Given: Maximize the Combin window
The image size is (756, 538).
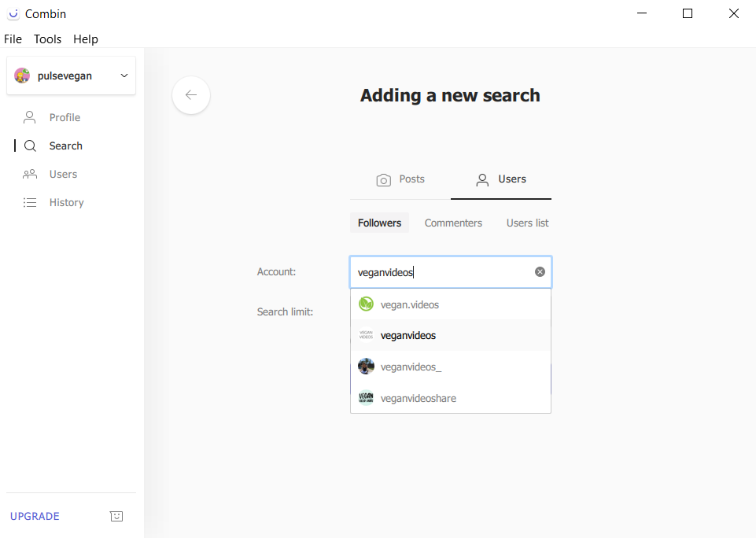Looking at the screenshot, I should [x=688, y=13].
